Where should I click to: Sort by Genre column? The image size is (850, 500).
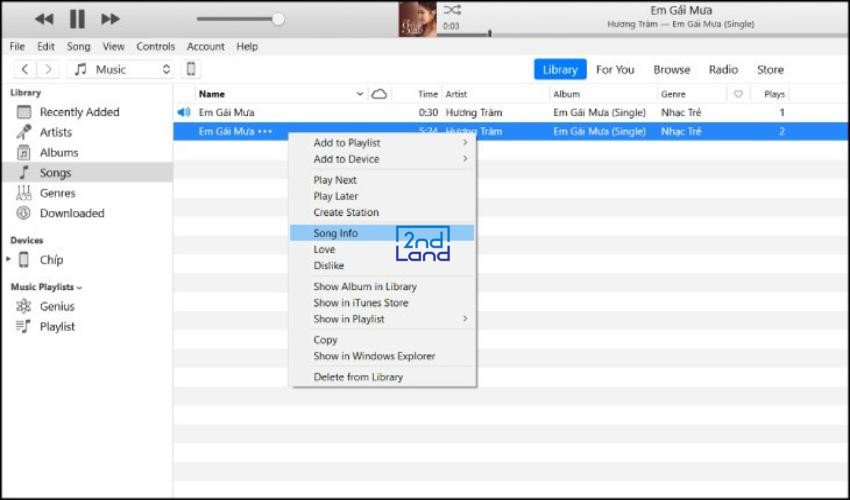click(x=673, y=94)
